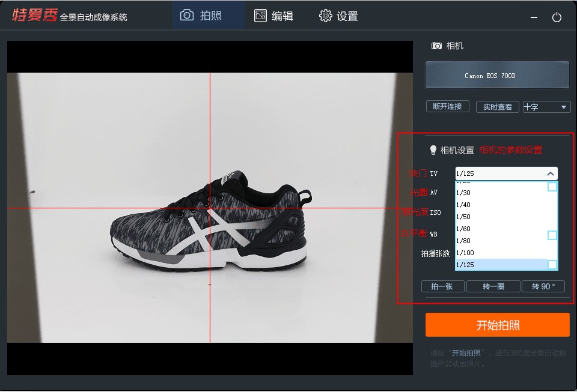The height and width of the screenshot is (392, 577).
Task: Switch to the 编辑 tab
Action: [273, 16]
